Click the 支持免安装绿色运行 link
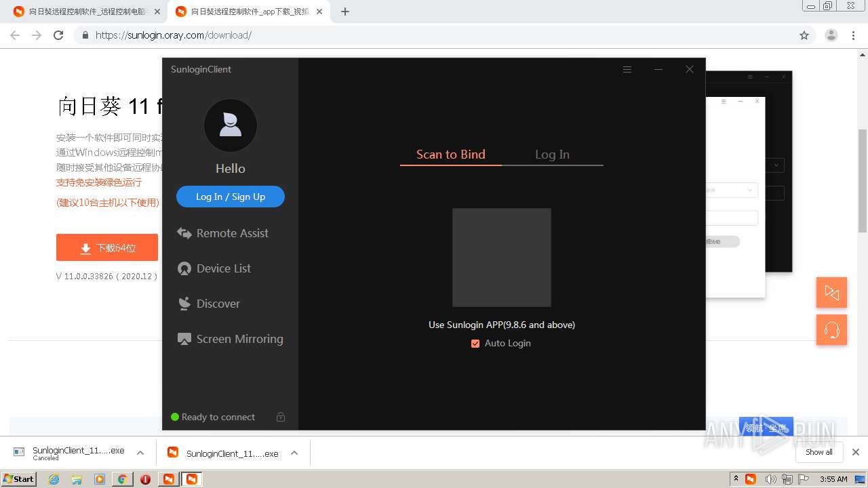Viewport: 868px width, 488px height. [x=99, y=182]
